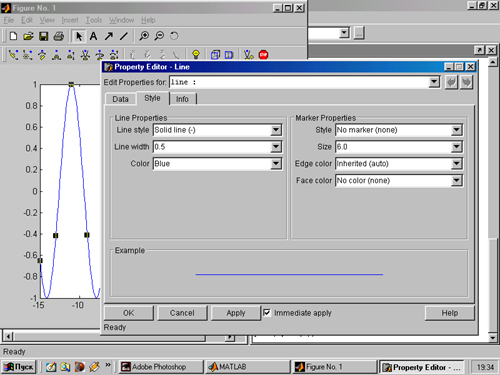Open the Edit menu in Figure No. 1
The width and height of the screenshot is (500, 375).
tap(27, 20)
